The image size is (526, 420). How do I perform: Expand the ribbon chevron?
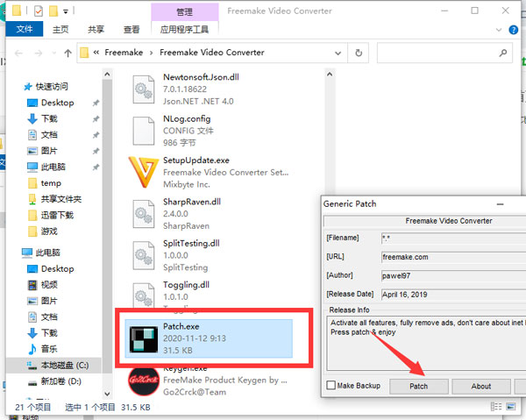click(x=499, y=30)
